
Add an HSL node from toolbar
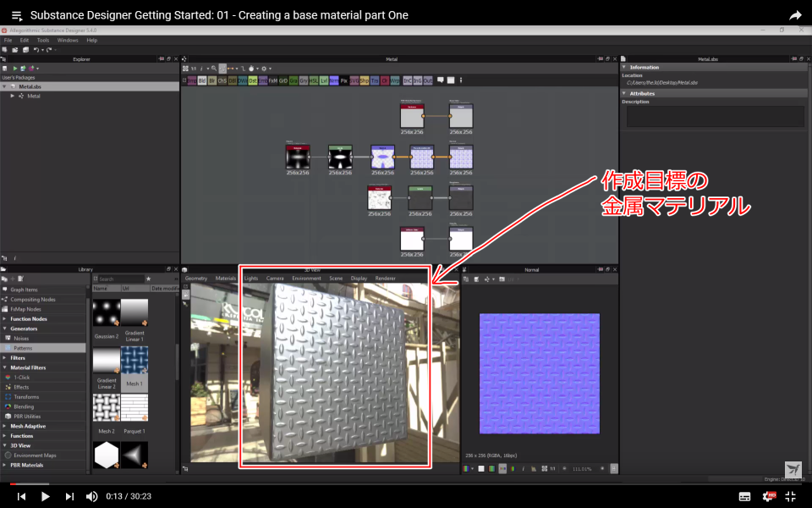pos(314,81)
